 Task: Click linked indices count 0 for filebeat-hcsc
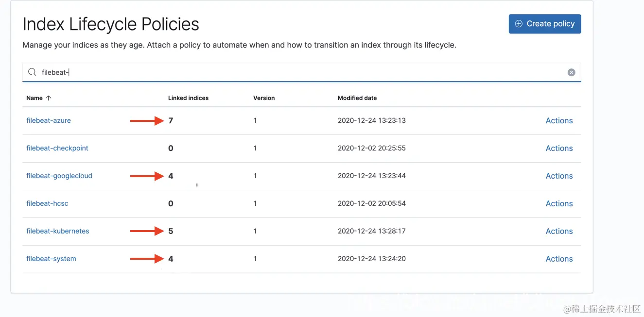(x=171, y=204)
